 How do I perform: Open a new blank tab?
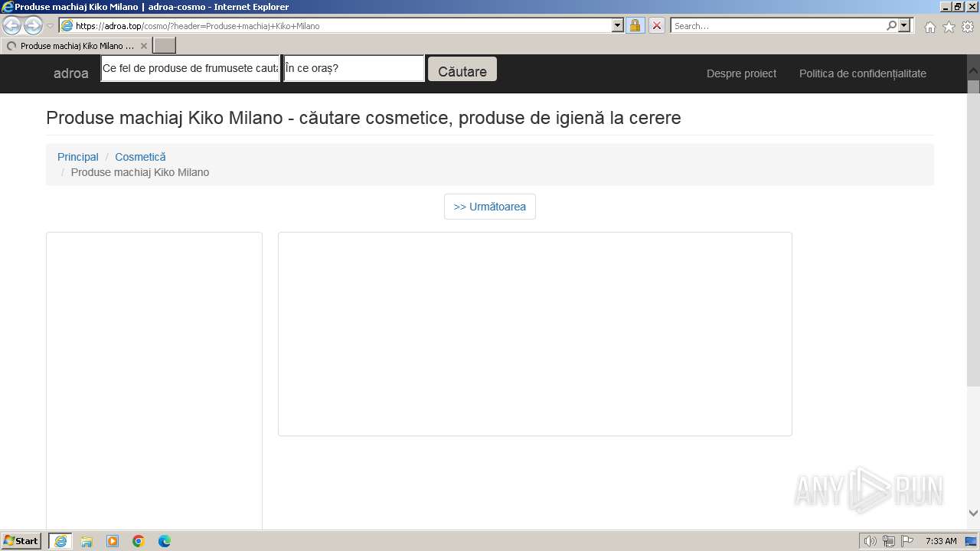(165, 46)
